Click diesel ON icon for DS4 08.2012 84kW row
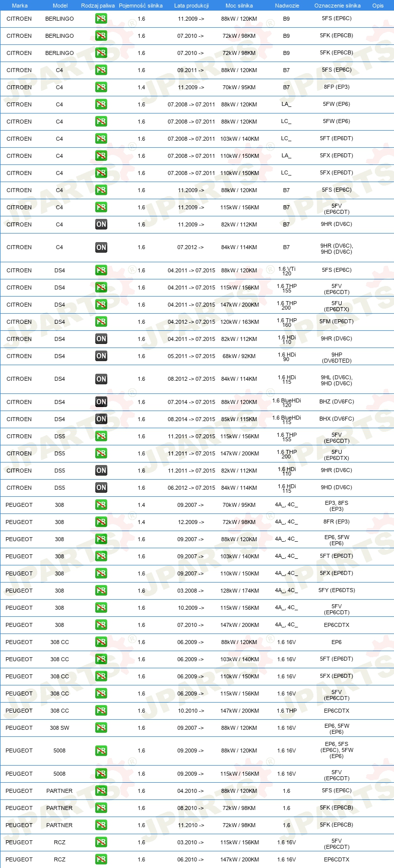Viewport: 394px width, 868px height. 101,379
